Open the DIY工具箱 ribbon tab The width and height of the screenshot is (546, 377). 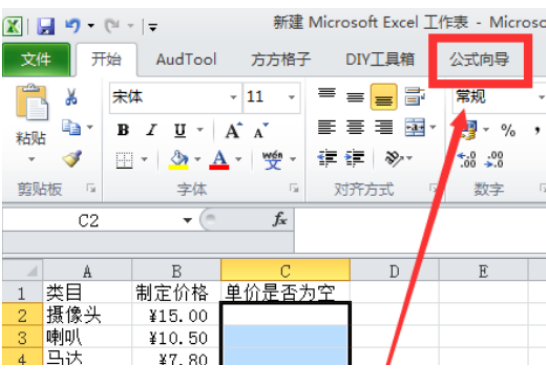(380, 60)
